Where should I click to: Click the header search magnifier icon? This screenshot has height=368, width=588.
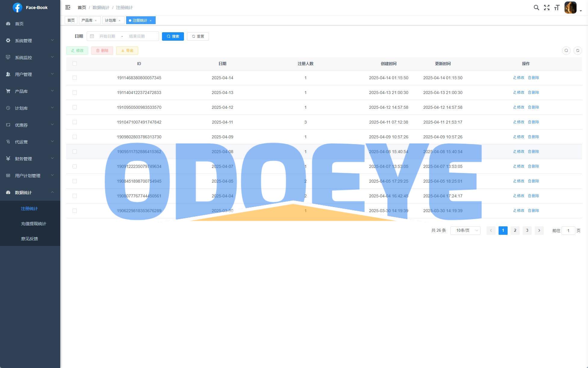[x=536, y=8]
